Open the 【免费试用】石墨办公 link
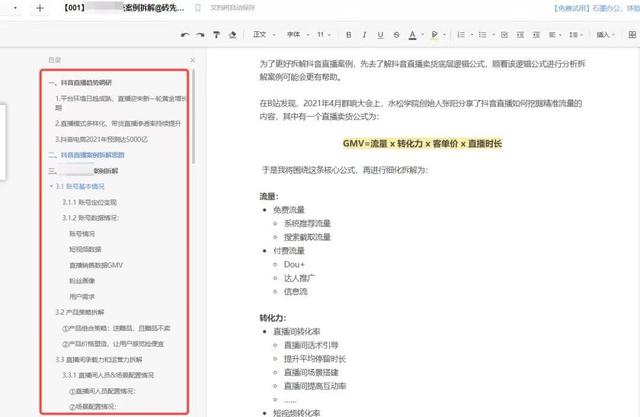This screenshot has height=417, width=640. [596, 8]
